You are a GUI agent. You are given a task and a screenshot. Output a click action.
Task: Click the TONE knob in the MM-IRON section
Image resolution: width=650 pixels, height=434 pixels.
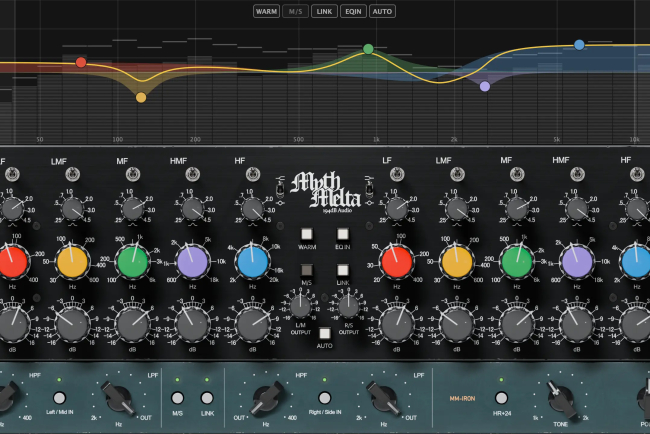[560, 398]
